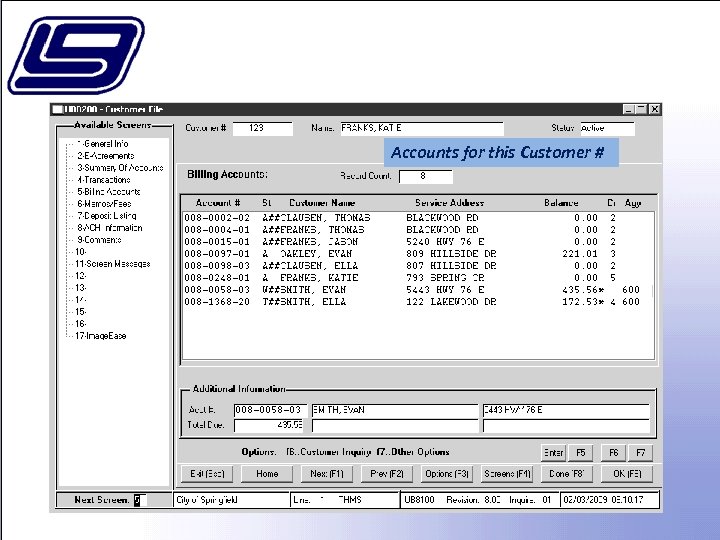
Task: Open the 6-Memos/Fees screen
Action: point(104,203)
